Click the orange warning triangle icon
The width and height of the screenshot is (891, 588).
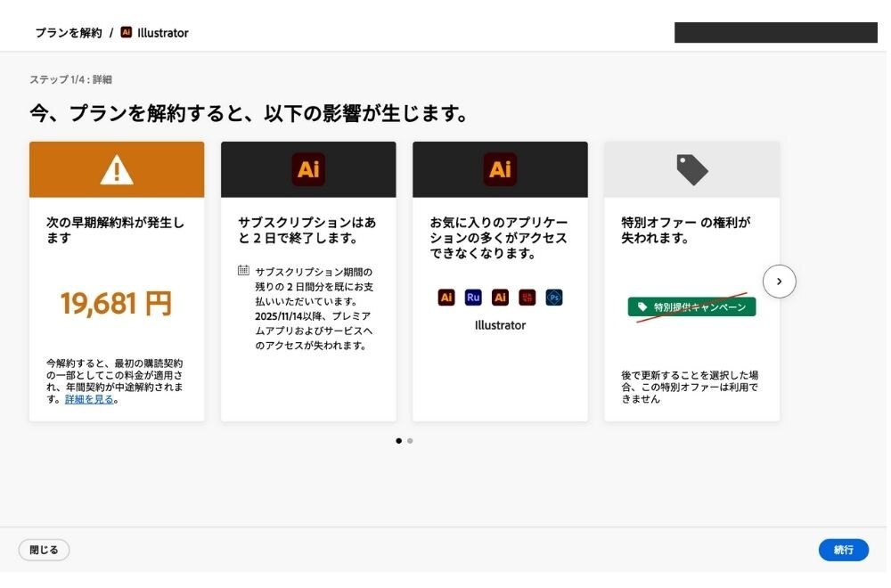[x=117, y=170]
